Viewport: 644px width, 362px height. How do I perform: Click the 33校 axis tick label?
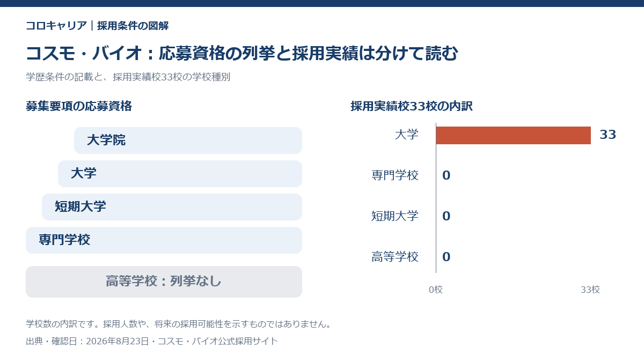(x=590, y=290)
